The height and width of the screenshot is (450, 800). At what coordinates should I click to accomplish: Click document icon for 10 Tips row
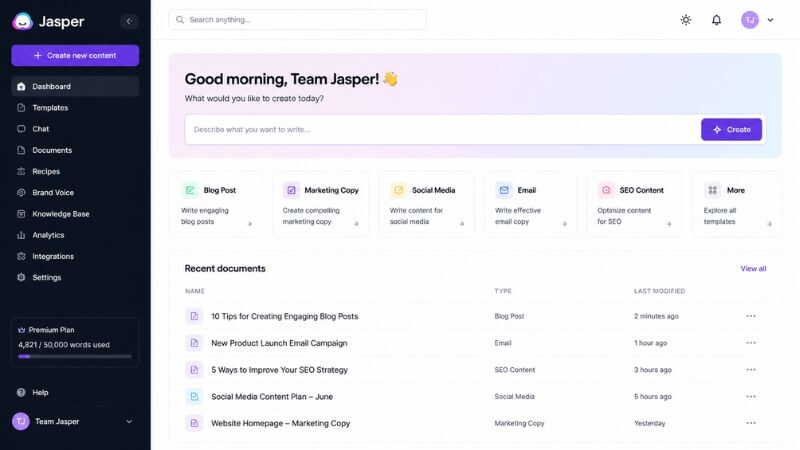194,316
